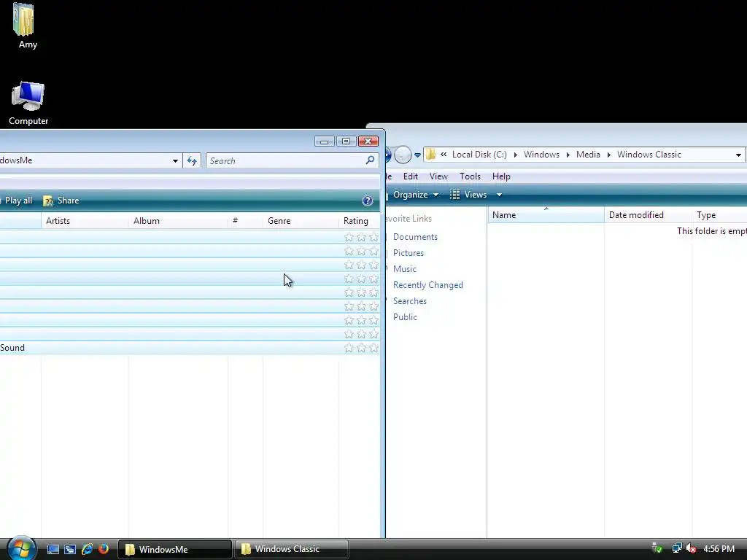Click Media breadcrumb in address bar
Screen dimensions: 747x560
click(x=588, y=155)
